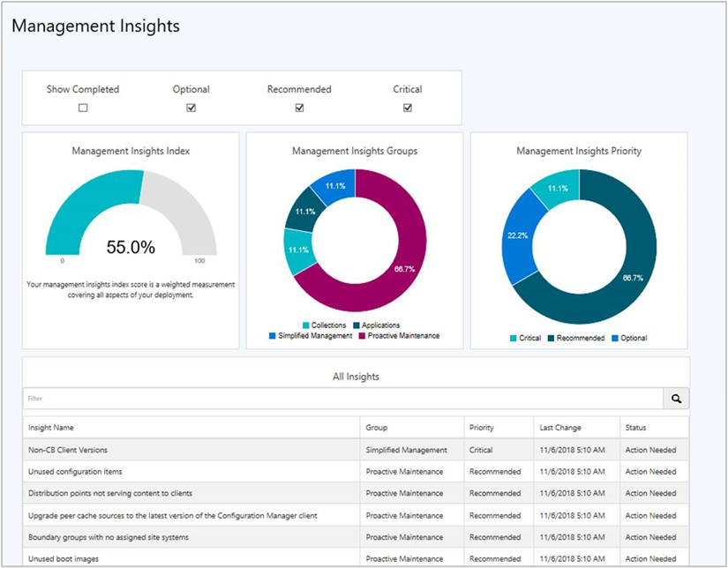Toggle the Critical legend swatch in Priority chart
728x568 pixels.
(513, 339)
